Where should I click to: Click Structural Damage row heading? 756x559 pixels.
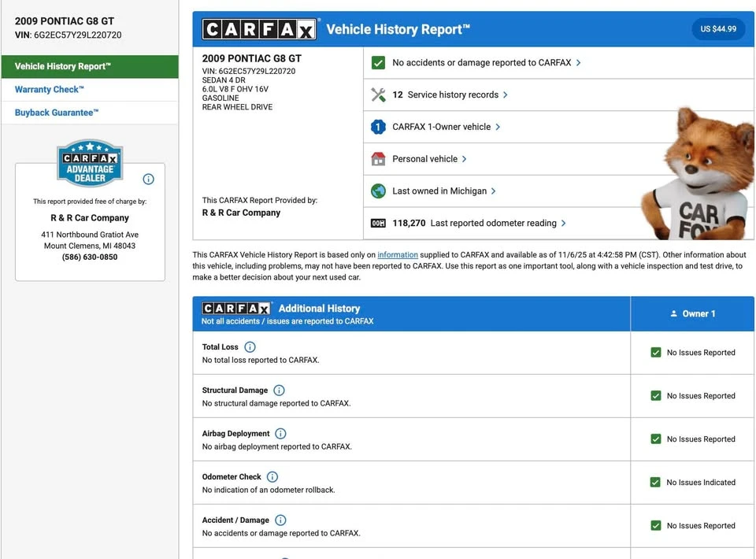point(235,391)
